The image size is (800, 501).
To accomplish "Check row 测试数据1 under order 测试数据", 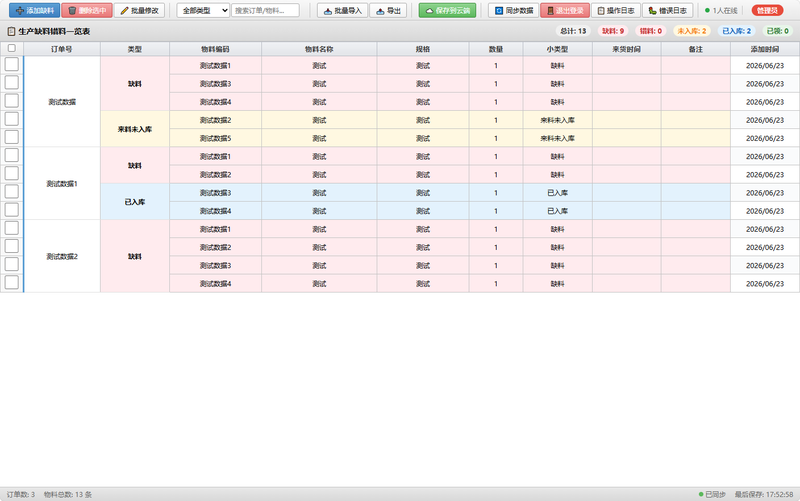I will click(x=12, y=64).
